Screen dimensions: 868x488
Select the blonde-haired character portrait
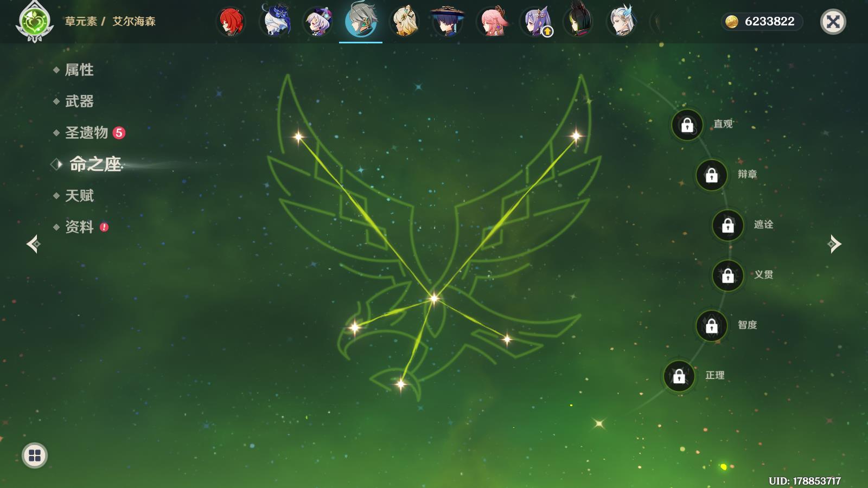pyautogui.click(x=405, y=22)
